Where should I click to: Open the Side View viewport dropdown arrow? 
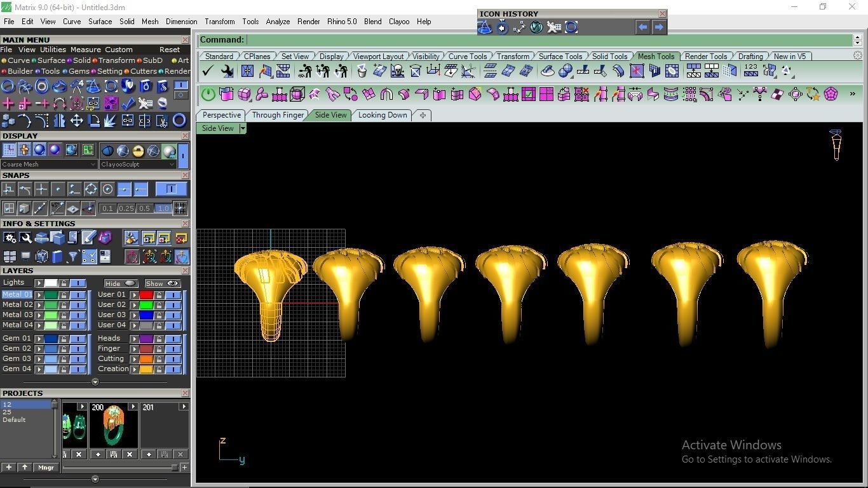click(242, 128)
